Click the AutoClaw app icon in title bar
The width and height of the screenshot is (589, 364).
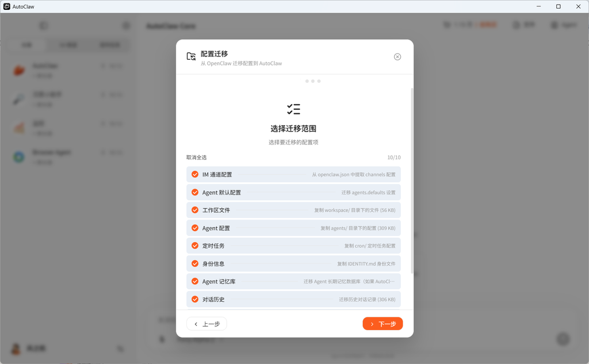[x=7, y=6]
